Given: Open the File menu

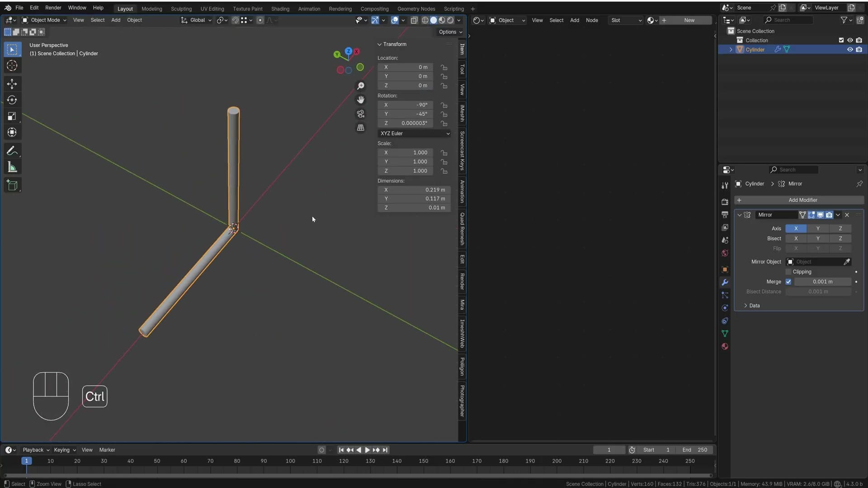Looking at the screenshot, I should point(19,8).
